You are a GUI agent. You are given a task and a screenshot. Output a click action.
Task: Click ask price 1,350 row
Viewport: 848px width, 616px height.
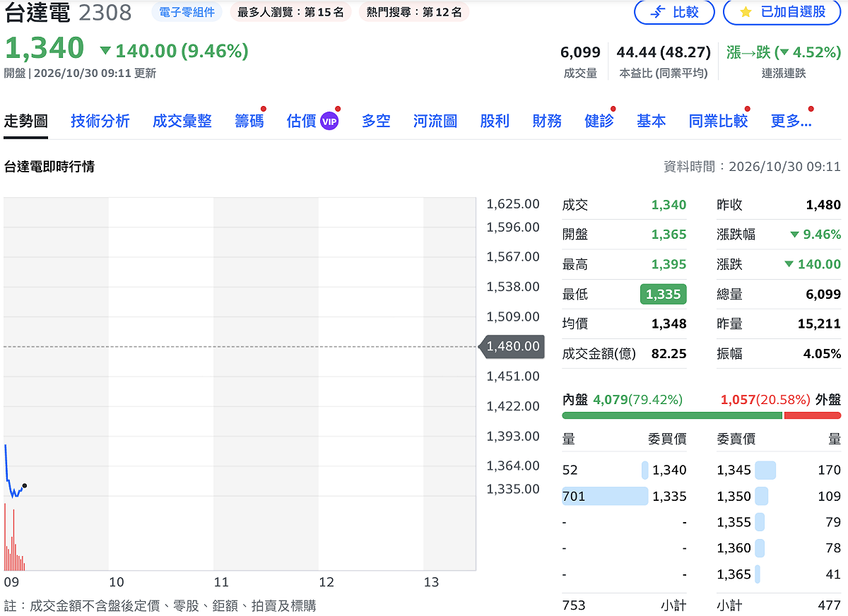779,496
